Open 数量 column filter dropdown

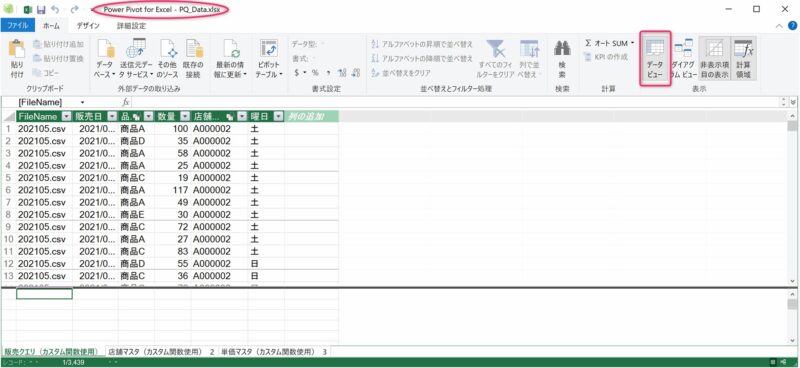pos(185,116)
